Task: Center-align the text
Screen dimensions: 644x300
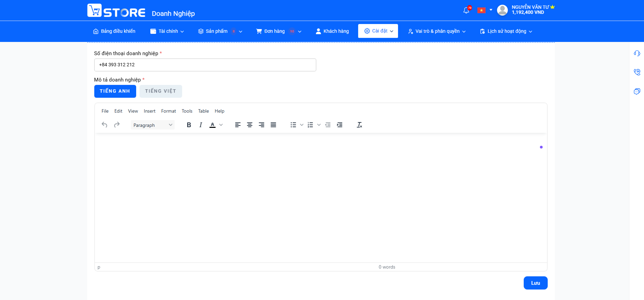Action: tap(250, 125)
